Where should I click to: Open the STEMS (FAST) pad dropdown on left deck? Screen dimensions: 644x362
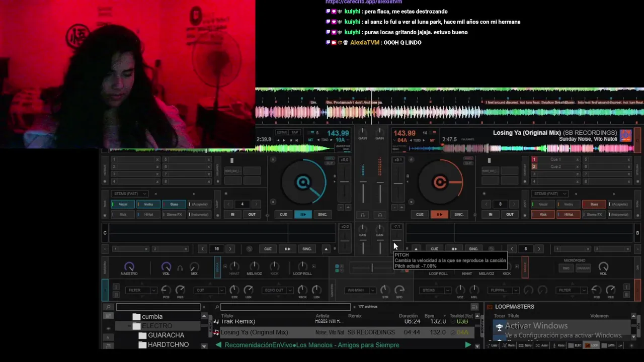coord(129,194)
